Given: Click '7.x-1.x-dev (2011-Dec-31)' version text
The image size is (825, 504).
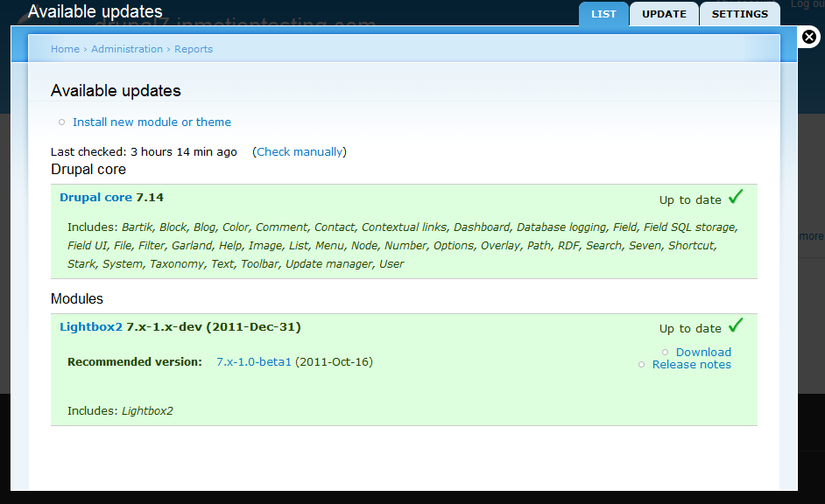Looking at the screenshot, I should click(214, 327).
